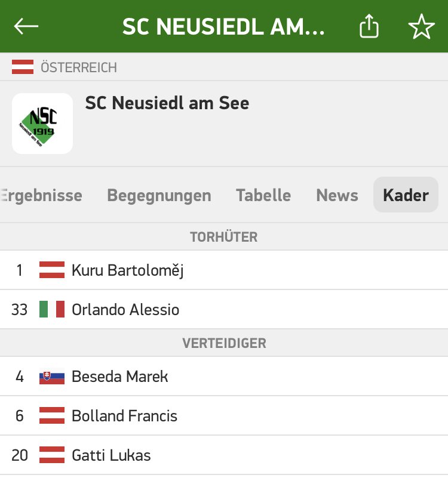Open the NSC 1919 club logo
The image size is (448, 484).
pyautogui.click(x=42, y=124)
